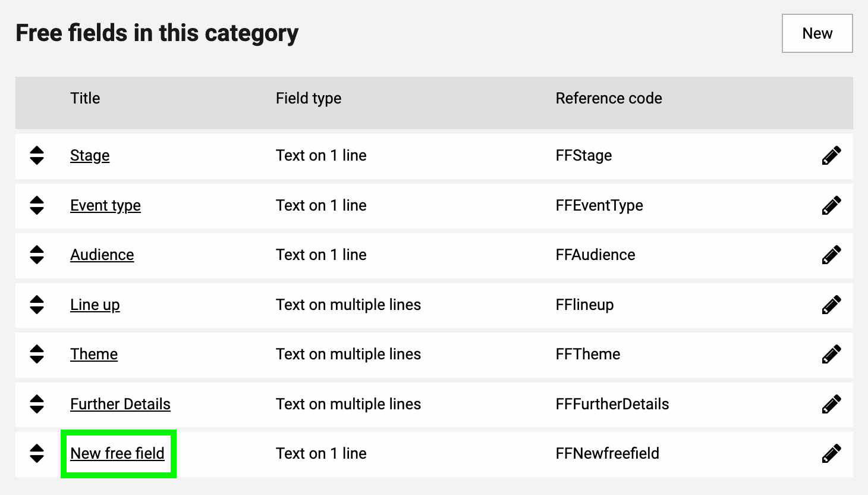Click the Theme title link
Image resolution: width=868 pixels, height=495 pixels.
94,354
